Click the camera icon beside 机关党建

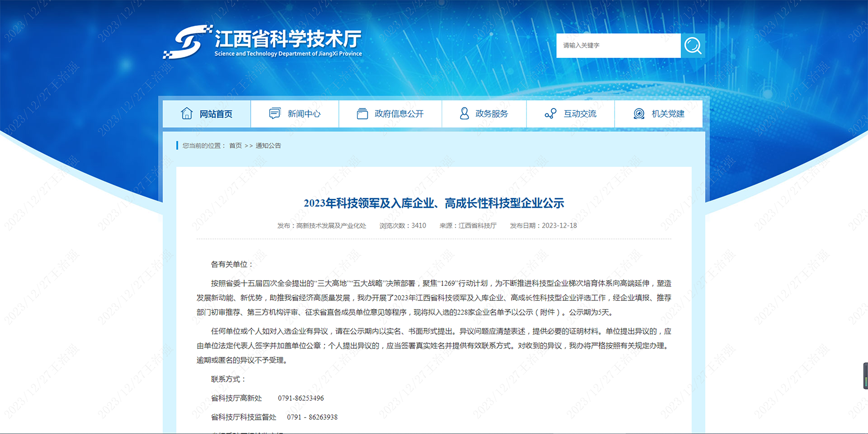pyautogui.click(x=639, y=113)
